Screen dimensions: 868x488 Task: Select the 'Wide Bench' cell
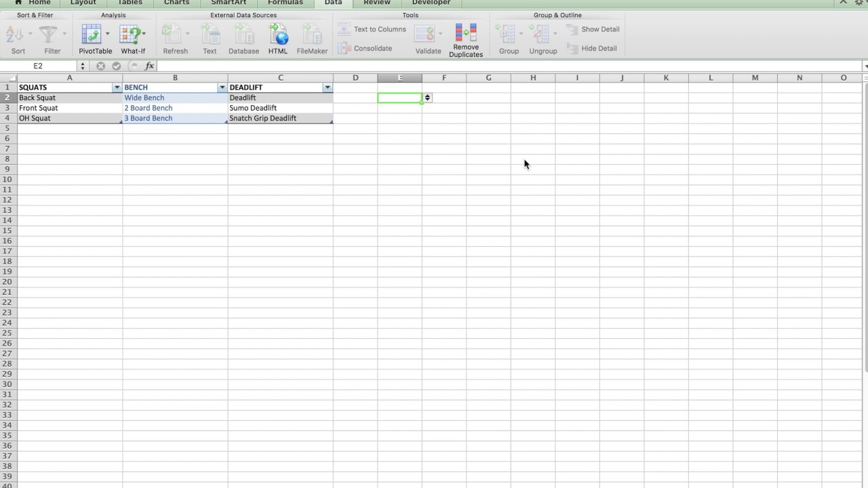175,98
